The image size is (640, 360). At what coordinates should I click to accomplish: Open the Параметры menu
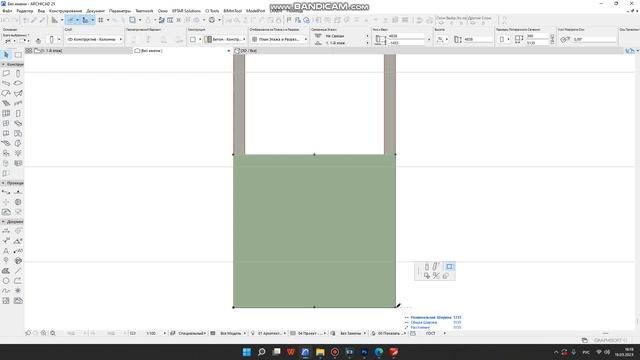click(x=120, y=11)
